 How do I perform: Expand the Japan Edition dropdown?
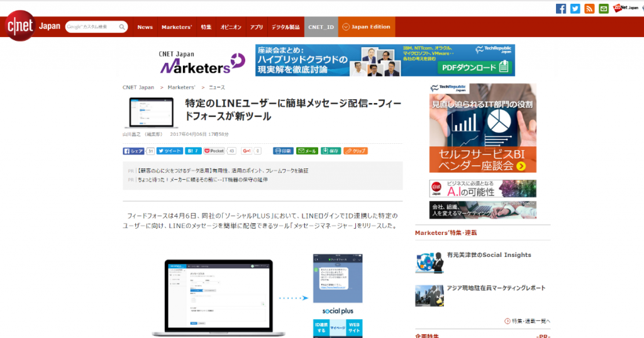tap(367, 27)
